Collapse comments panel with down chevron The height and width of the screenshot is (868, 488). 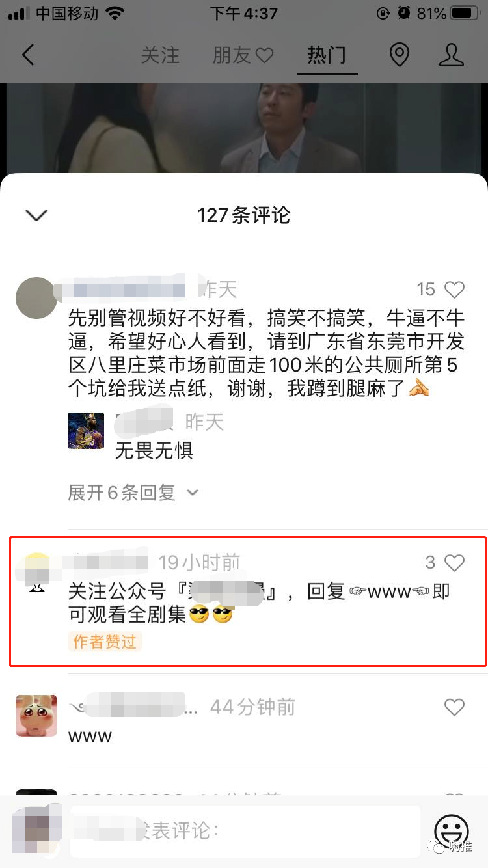(x=36, y=215)
